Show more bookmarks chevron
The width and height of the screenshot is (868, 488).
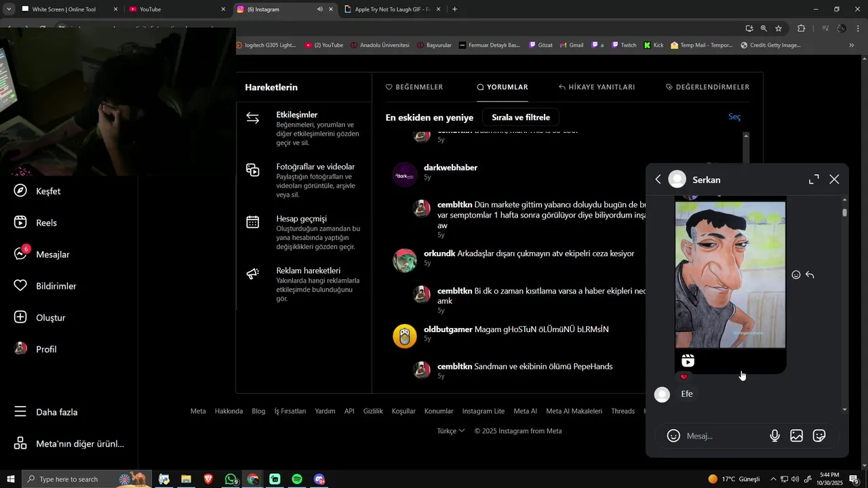point(851,45)
